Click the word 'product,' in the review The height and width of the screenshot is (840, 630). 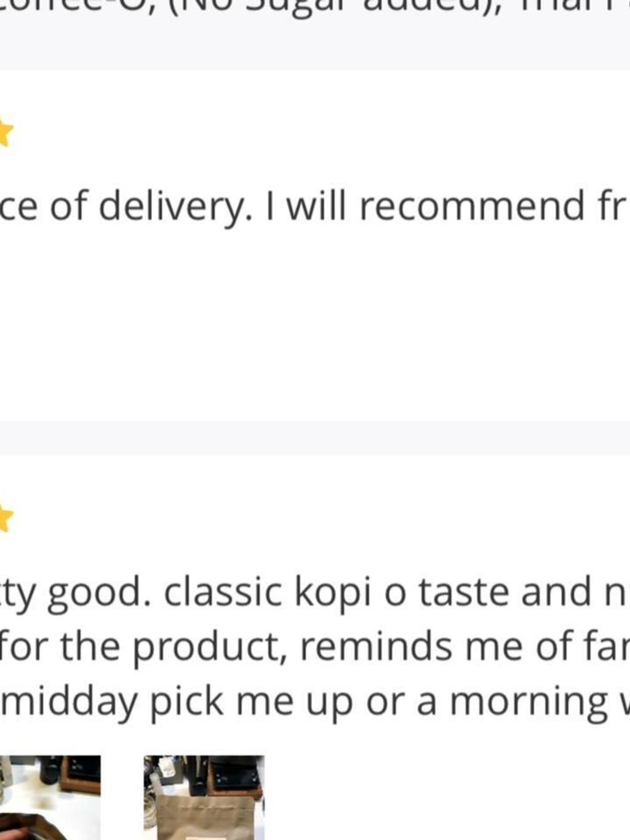pyautogui.click(x=209, y=646)
